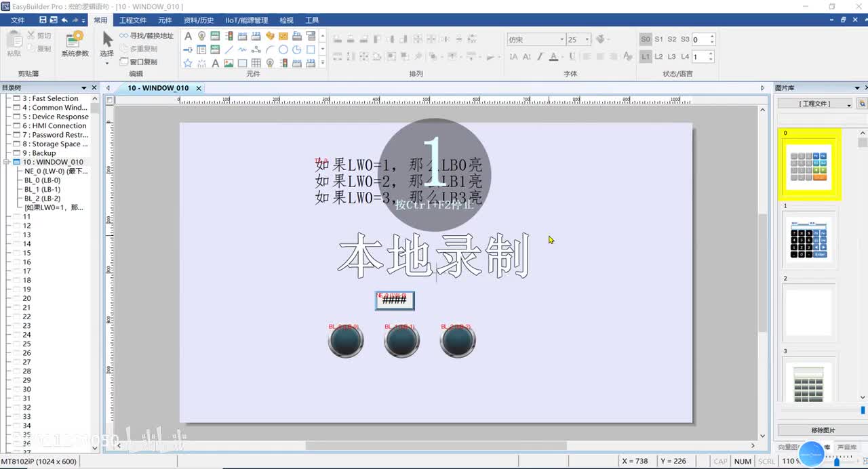Activate the Select (选择) arrow tool

(x=107, y=44)
